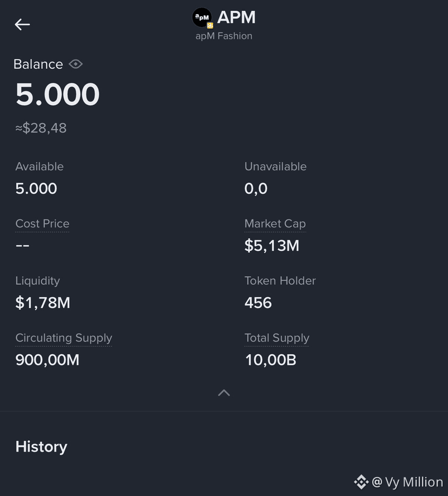Open the Market Cap info label
448x496 pixels.
[275, 224]
